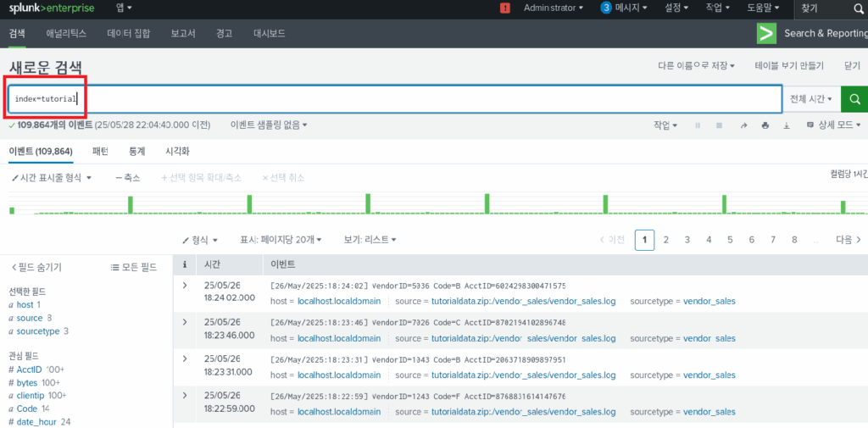This screenshot has width=868, height=428.
Task: Click 테이블 보기 만들기
Action: click(x=789, y=65)
